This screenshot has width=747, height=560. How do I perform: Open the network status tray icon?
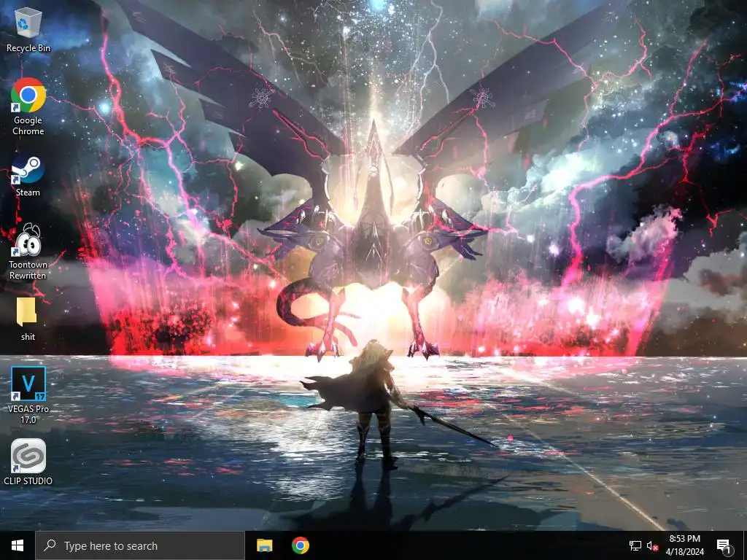635,545
